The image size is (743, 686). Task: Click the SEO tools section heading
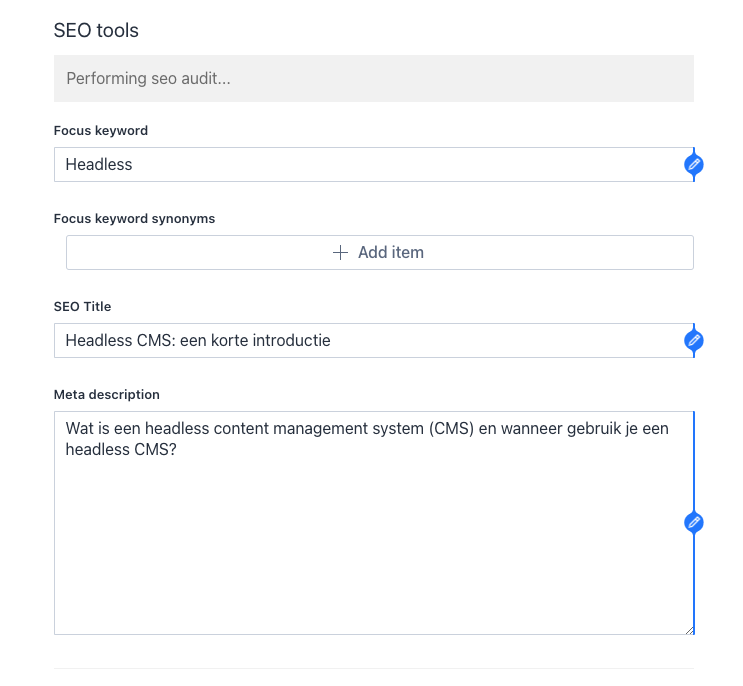coord(96,30)
